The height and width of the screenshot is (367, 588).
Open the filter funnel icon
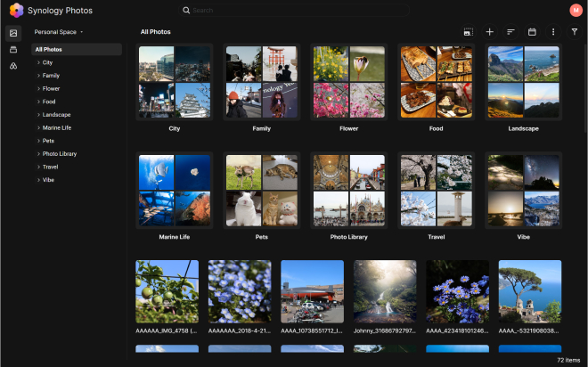pyautogui.click(x=574, y=32)
